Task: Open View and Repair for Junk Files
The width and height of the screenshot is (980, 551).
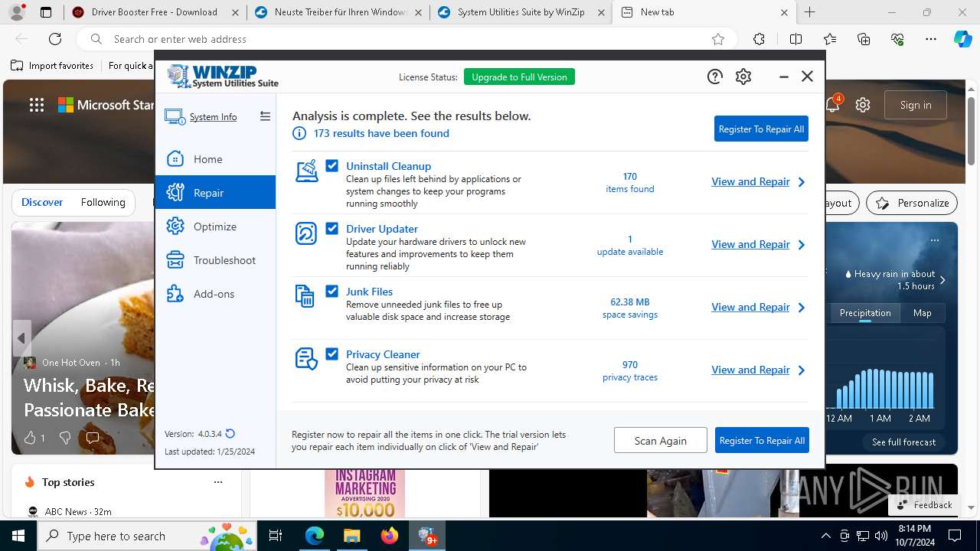Action: point(750,307)
